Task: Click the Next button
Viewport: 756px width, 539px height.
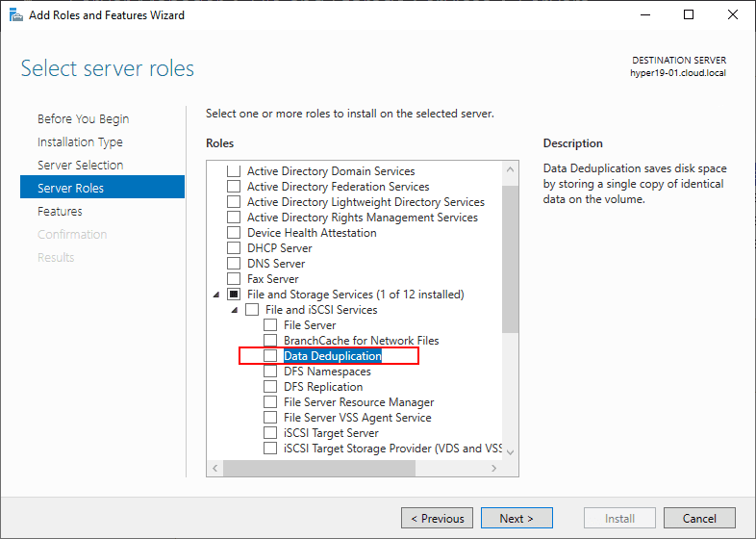Action: pos(516,519)
